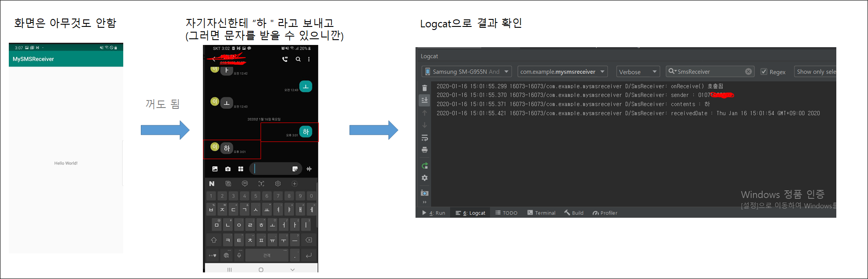
Task: Open the TODO tab
Action: click(506, 213)
